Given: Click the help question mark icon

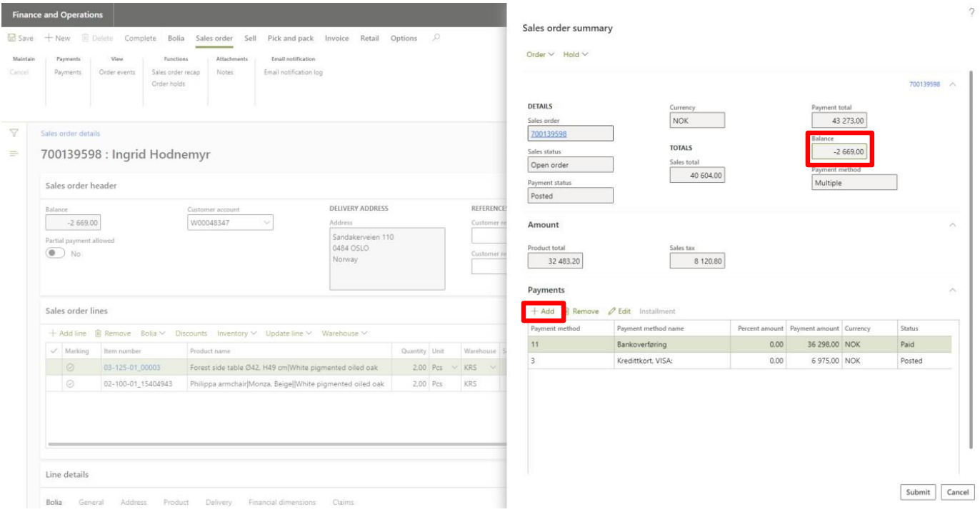Looking at the screenshot, I should click(x=971, y=13).
